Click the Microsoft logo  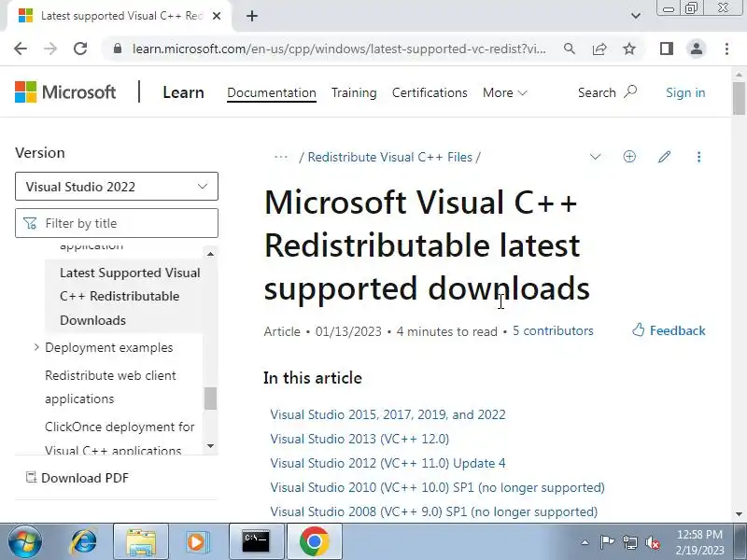(x=65, y=91)
